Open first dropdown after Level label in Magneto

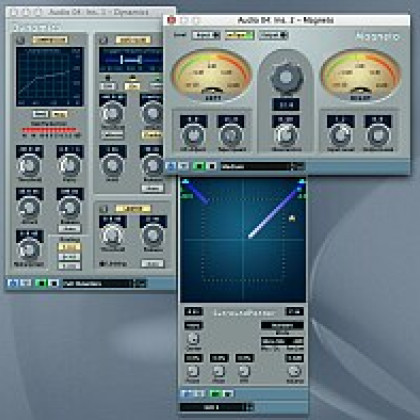pyautogui.click(x=206, y=35)
